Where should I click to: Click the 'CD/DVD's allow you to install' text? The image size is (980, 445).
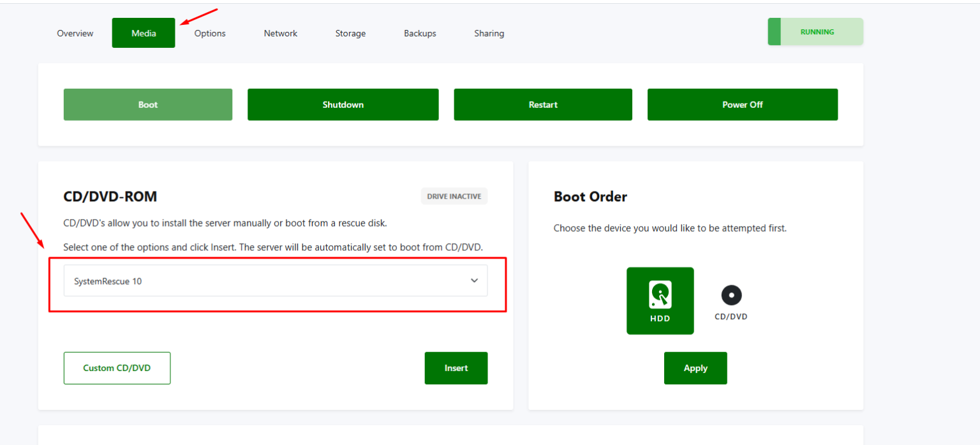coord(225,223)
